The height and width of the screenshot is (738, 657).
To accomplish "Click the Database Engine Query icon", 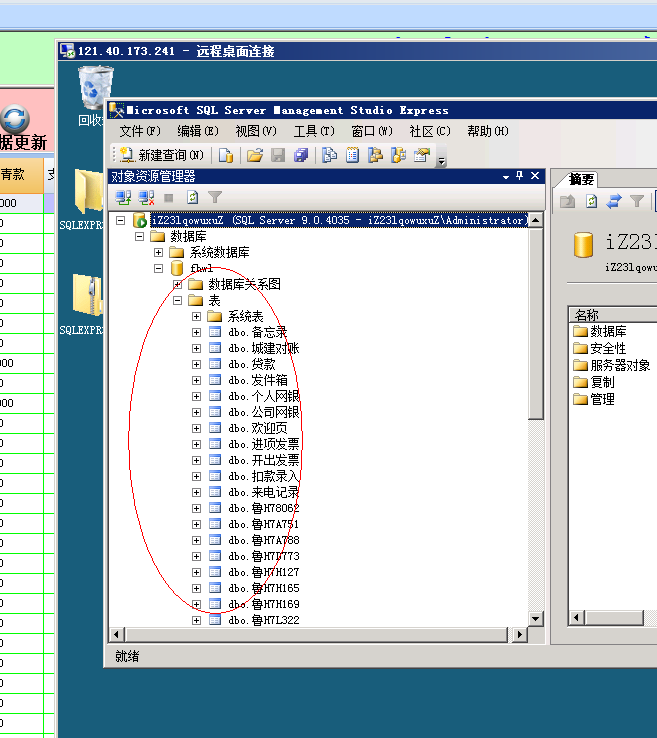I will [x=226, y=155].
